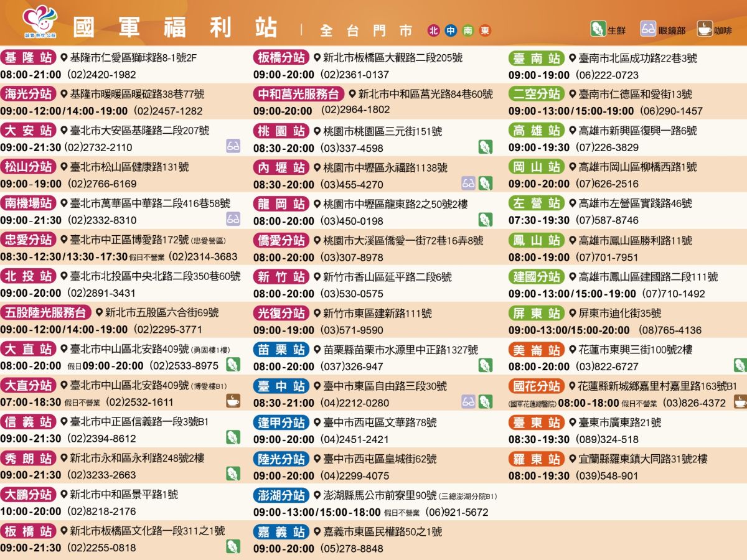747x560 pixels.
Task: Click the fresh leaf icon in 美崙站 row
Action: [x=740, y=365]
